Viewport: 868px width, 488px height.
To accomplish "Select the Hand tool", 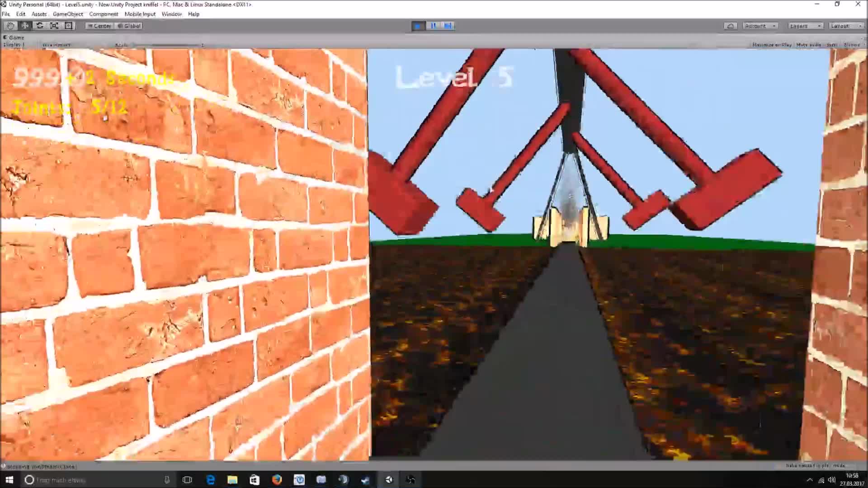I will 10,26.
